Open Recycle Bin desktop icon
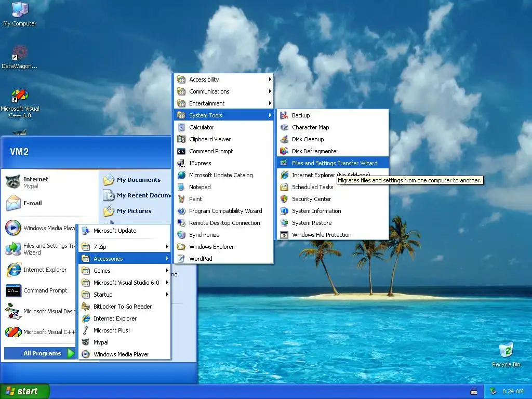 [506, 354]
